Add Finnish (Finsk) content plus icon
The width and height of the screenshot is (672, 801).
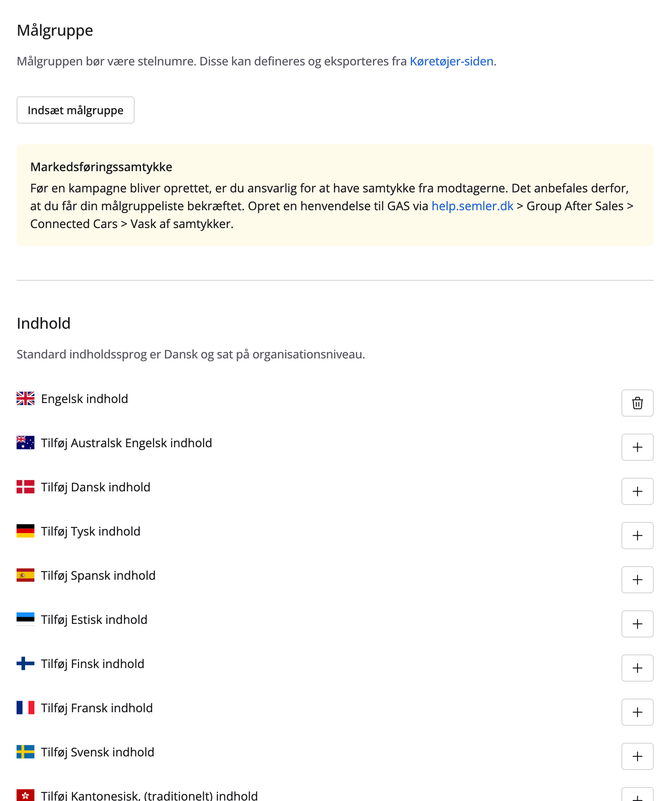(637, 668)
